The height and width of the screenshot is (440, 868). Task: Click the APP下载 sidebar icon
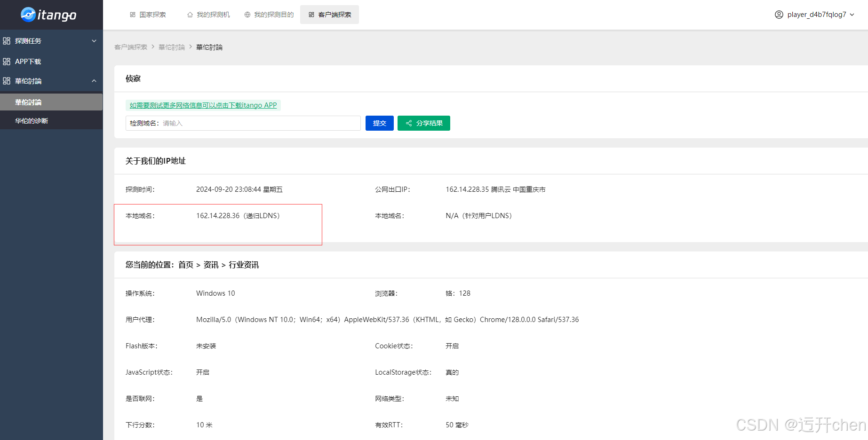[x=7, y=61]
